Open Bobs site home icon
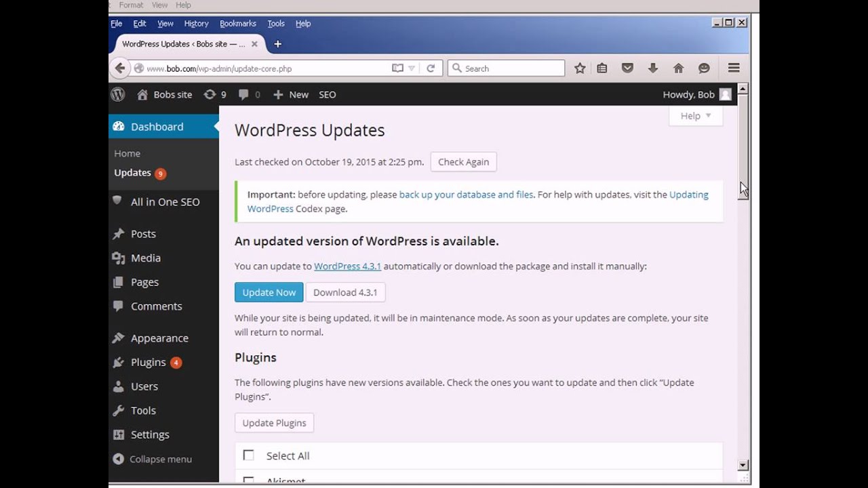Image resolution: width=868 pixels, height=488 pixels. [142, 95]
